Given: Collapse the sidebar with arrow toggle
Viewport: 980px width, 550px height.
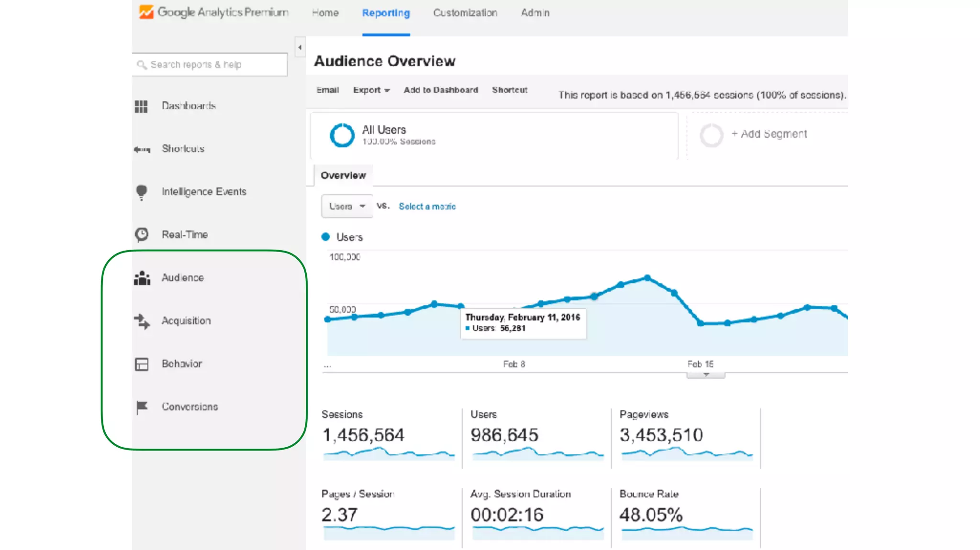Looking at the screenshot, I should [x=300, y=47].
